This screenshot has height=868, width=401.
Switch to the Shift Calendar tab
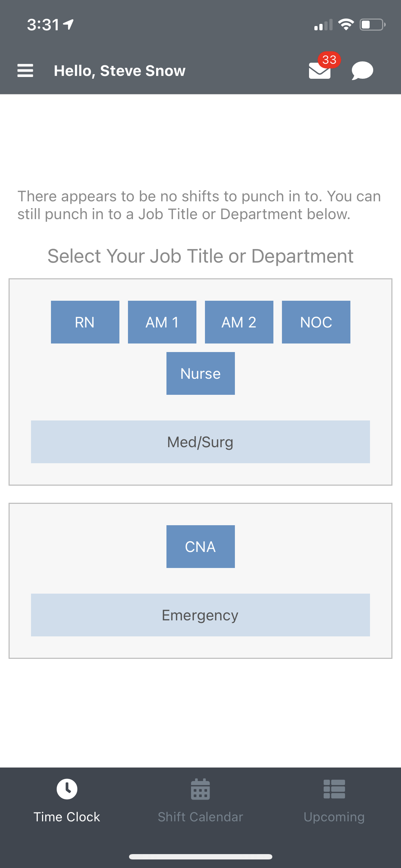coord(200,817)
